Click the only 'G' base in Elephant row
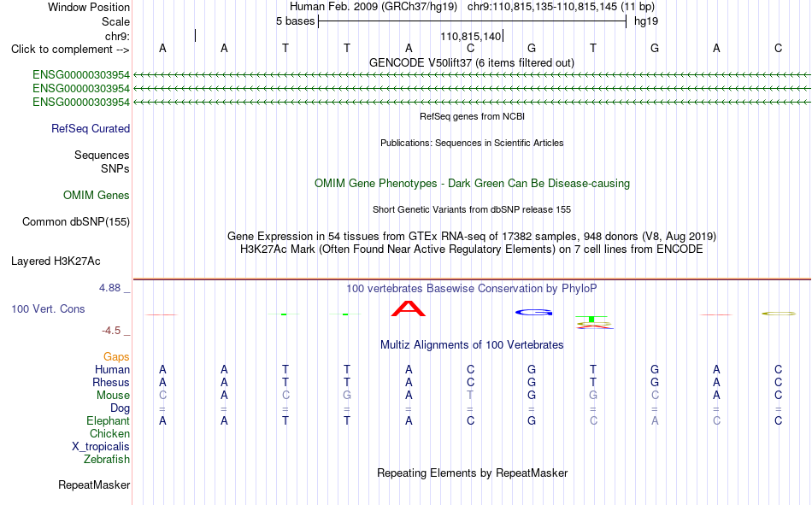 tap(532, 421)
